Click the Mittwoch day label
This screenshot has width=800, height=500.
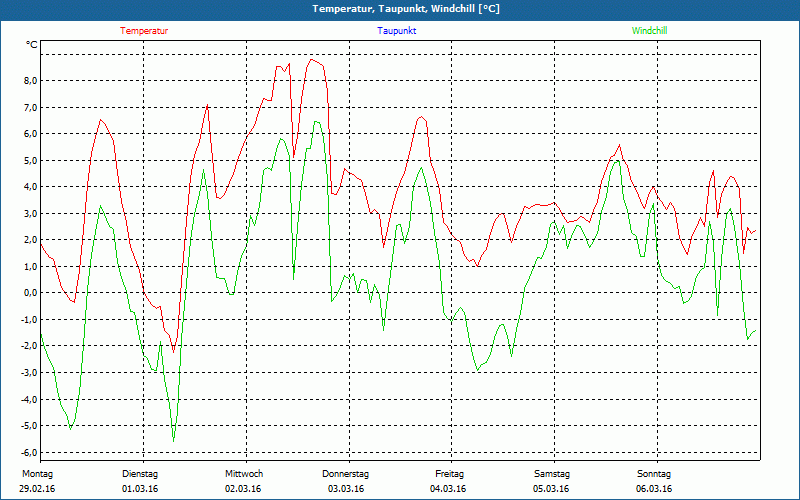click(244, 474)
